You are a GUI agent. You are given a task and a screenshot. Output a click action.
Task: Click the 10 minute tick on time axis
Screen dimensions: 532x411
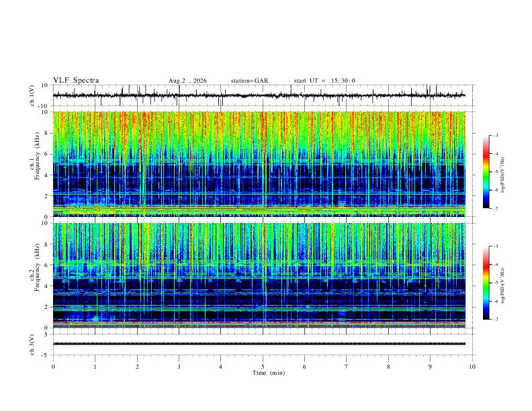click(472, 367)
